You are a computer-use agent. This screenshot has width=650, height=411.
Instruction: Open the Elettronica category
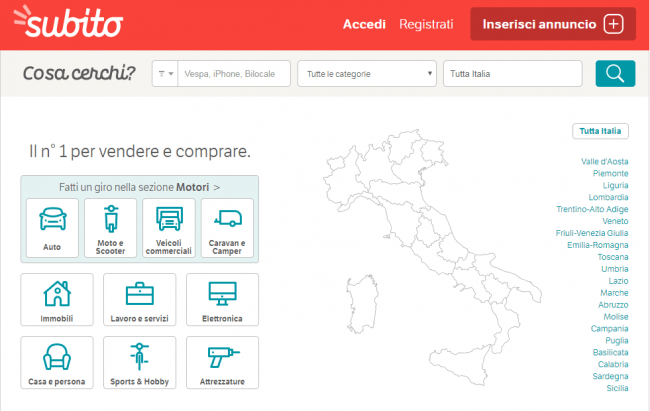[223, 299]
